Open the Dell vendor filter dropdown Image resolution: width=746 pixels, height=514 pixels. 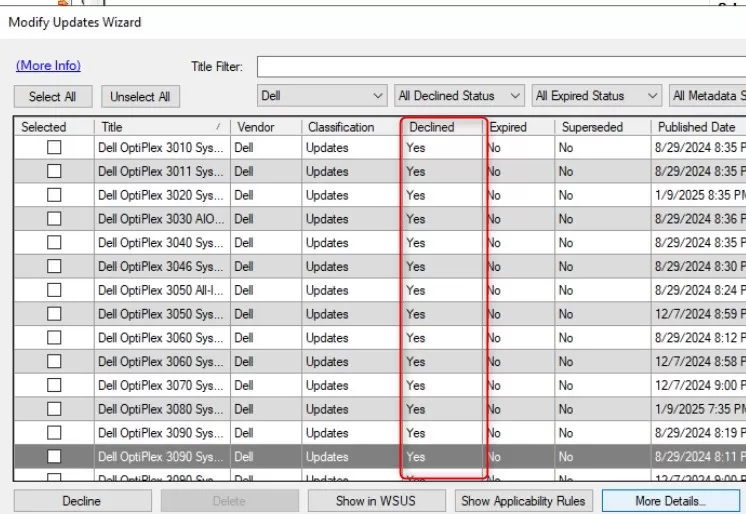(322, 96)
